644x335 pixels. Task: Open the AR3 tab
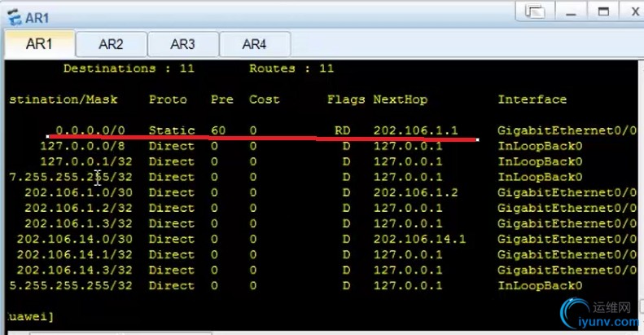182,44
